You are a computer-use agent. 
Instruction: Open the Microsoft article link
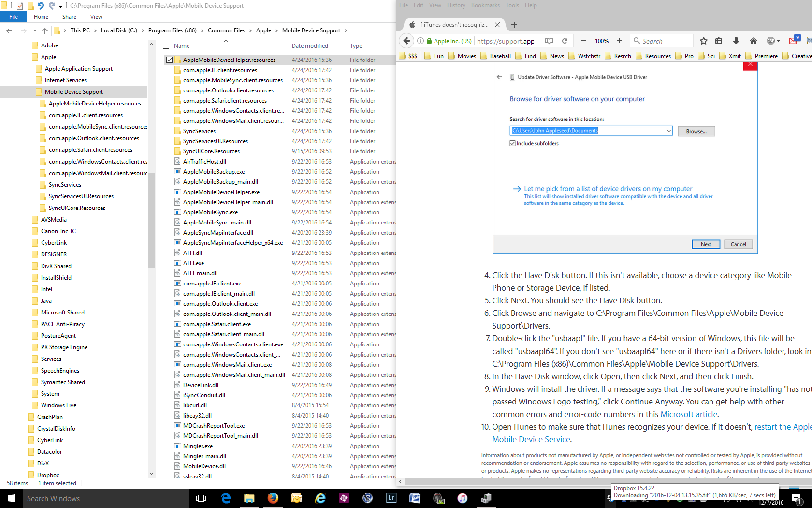click(x=689, y=414)
